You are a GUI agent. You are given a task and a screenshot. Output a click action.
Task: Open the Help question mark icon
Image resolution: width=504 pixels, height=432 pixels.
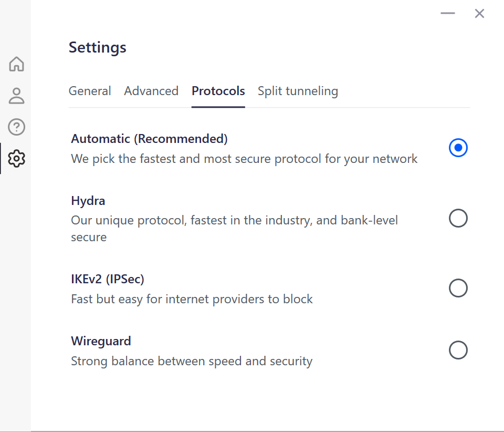pos(17,127)
